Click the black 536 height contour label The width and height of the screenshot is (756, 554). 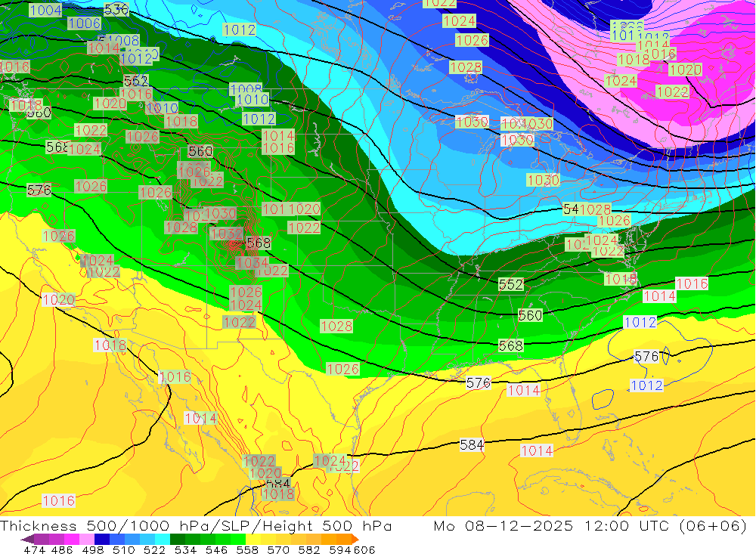click(116, 9)
